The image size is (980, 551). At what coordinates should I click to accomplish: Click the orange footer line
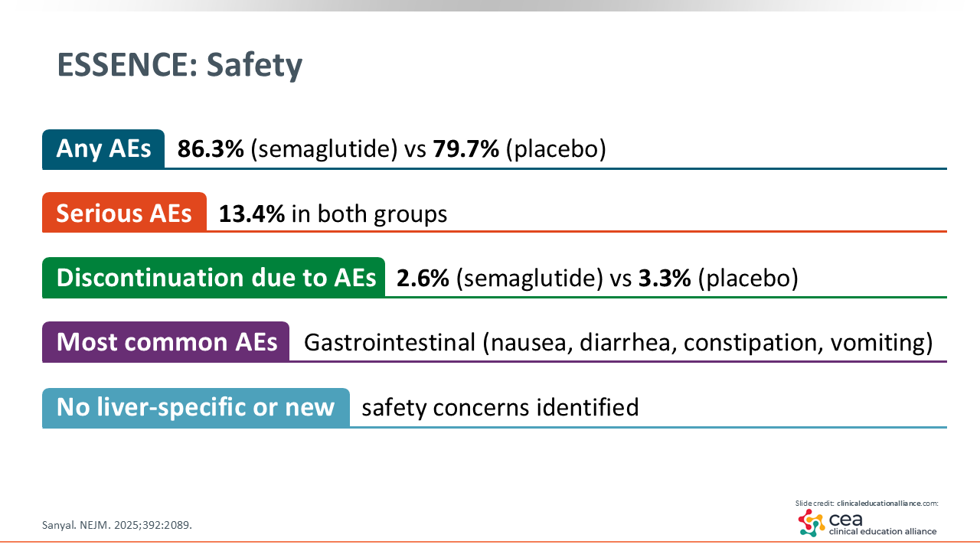tap(490, 542)
